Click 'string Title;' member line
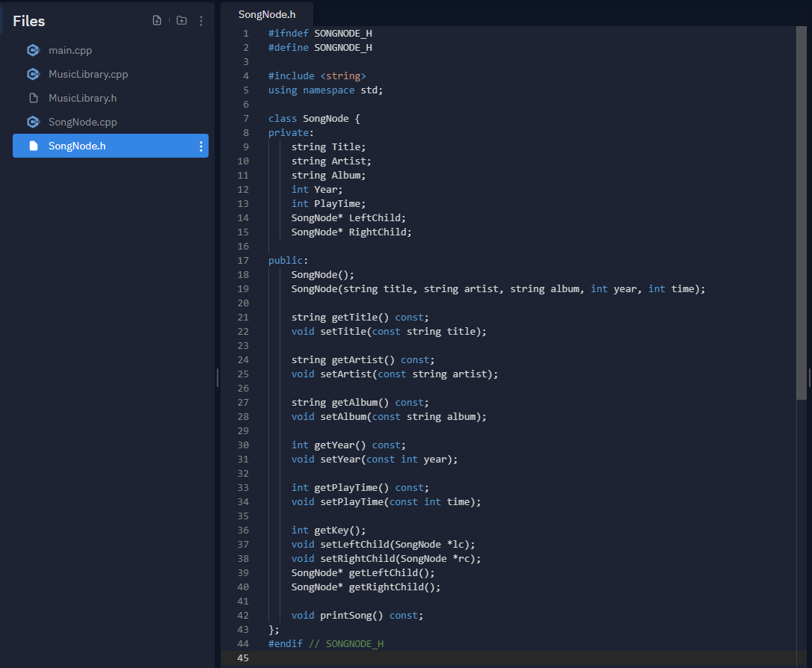Image resolution: width=812 pixels, height=668 pixels. (328, 147)
